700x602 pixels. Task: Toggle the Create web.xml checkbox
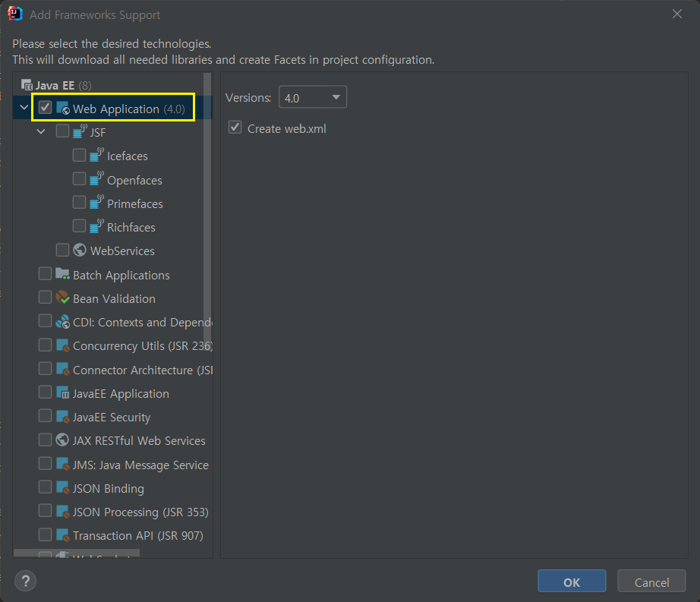tap(235, 128)
